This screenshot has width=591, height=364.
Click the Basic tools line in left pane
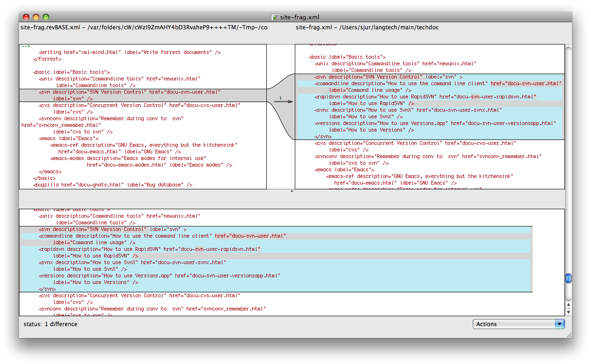click(72, 72)
